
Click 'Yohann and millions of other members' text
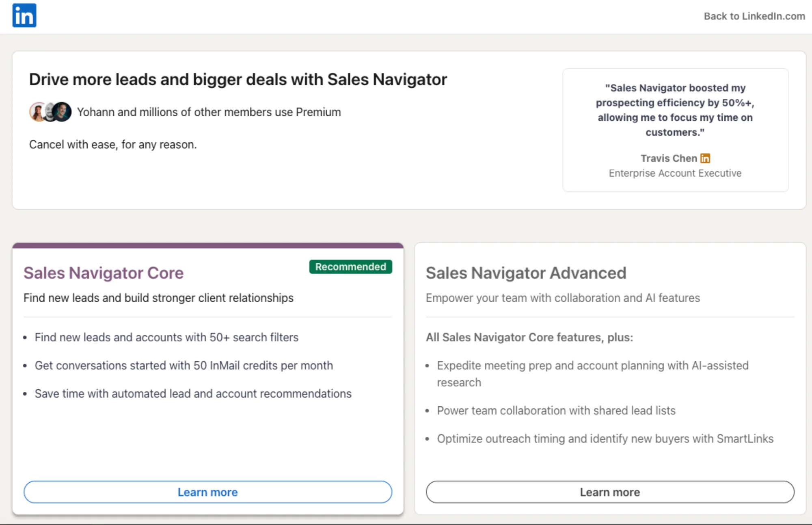tap(209, 112)
